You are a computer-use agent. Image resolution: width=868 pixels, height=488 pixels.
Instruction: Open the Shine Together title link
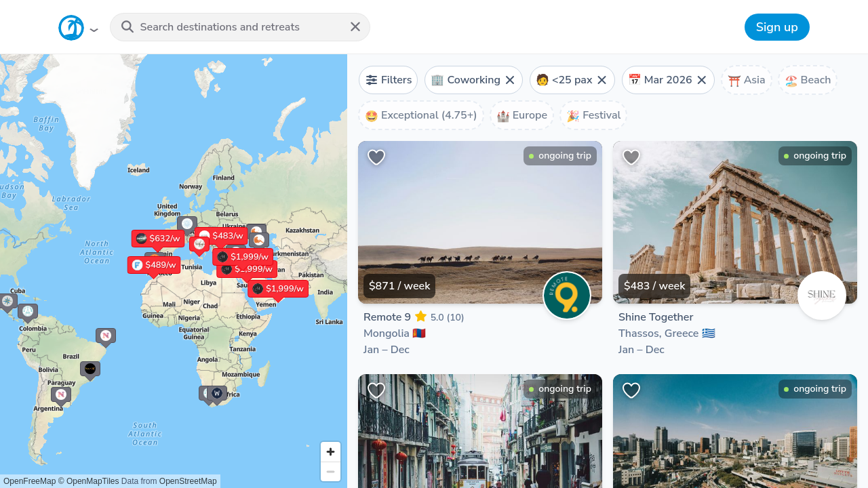(x=656, y=317)
